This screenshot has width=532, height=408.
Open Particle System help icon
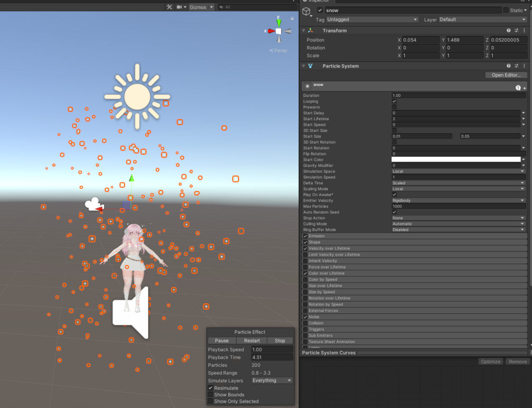coord(509,66)
